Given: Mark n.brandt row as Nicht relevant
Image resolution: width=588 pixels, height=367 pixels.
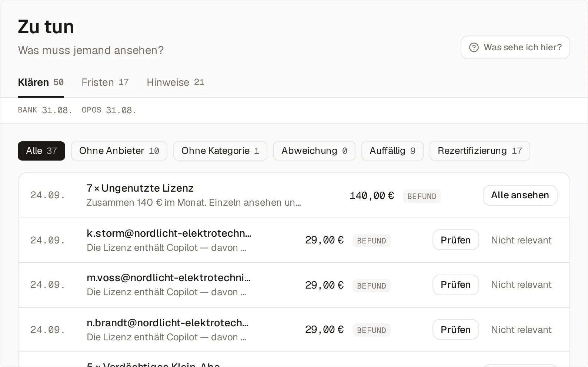Looking at the screenshot, I should click(521, 330).
